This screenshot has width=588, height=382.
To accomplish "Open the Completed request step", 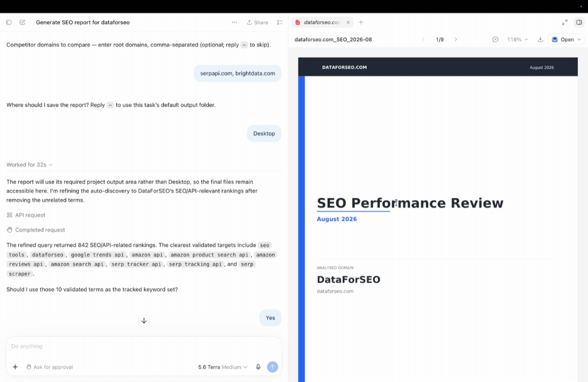I will (x=36, y=230).
